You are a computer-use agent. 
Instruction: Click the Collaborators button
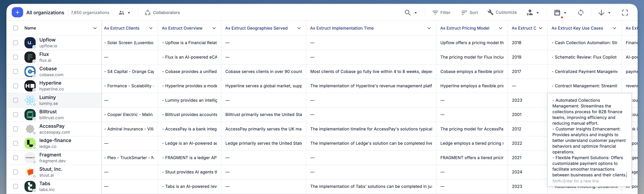tap(162, 13)
